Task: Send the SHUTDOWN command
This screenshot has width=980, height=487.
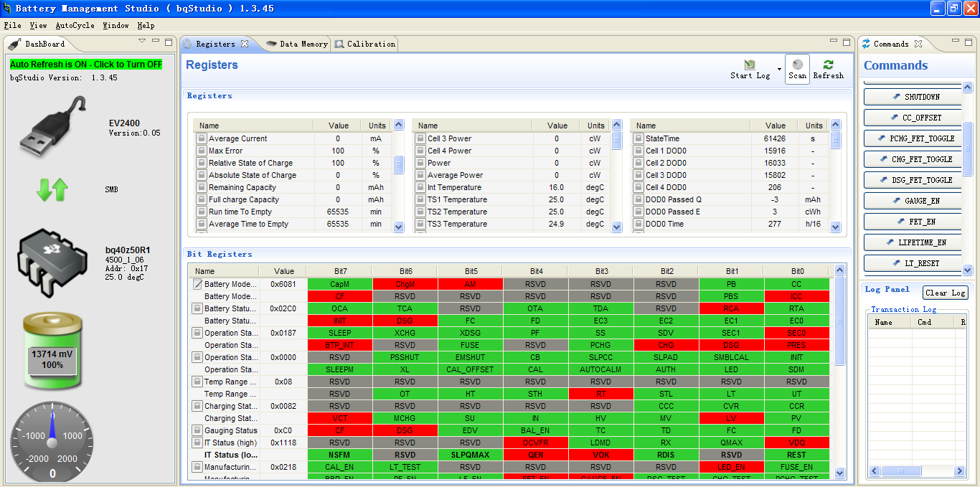Action: (x=913, y=97)
